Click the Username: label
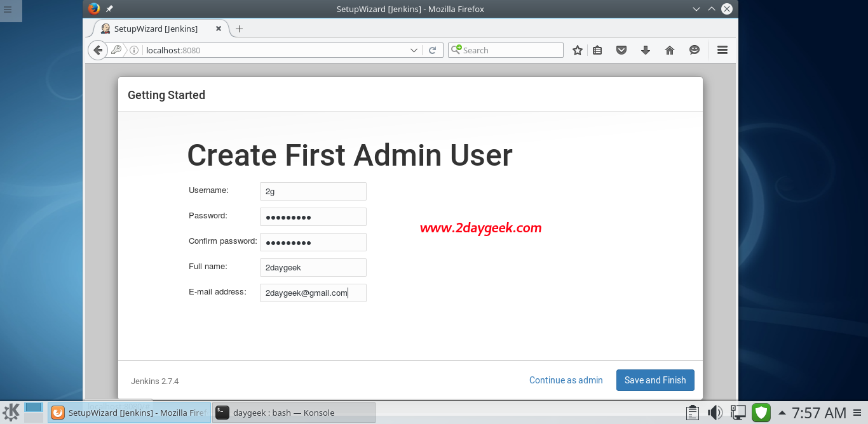This screenshot has width=868, height=424. (208, 190)
